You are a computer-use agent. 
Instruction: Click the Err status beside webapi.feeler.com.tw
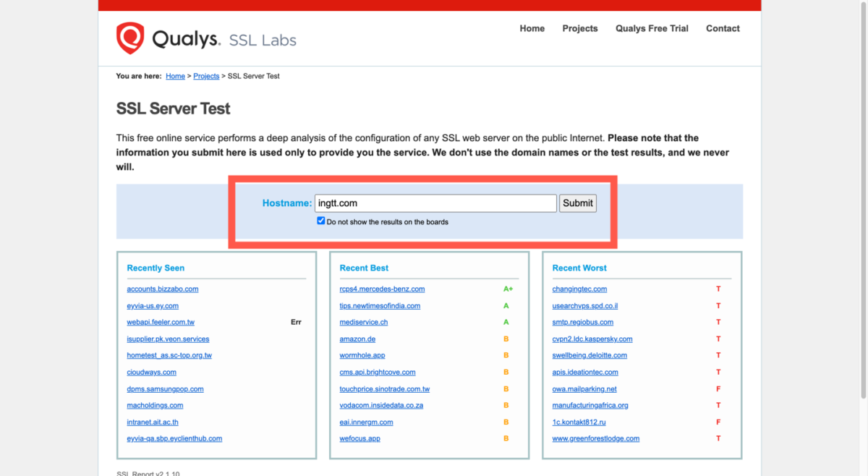coord(296,322)
